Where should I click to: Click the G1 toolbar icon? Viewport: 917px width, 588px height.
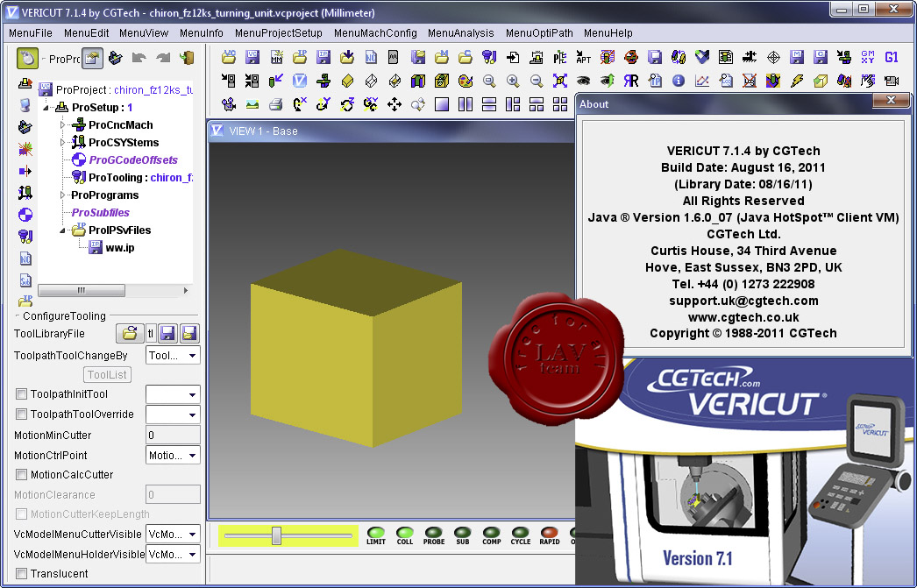click(x=892, y=57)
